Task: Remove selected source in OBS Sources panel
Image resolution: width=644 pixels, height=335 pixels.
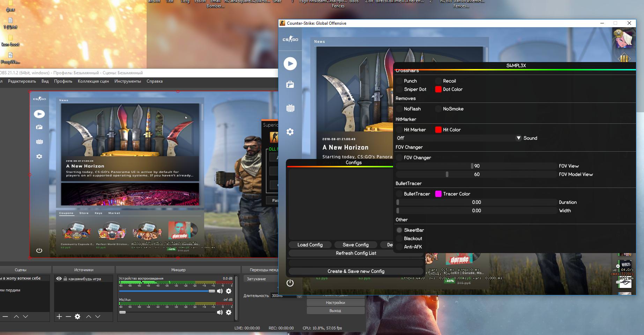Action: (68, 317)
